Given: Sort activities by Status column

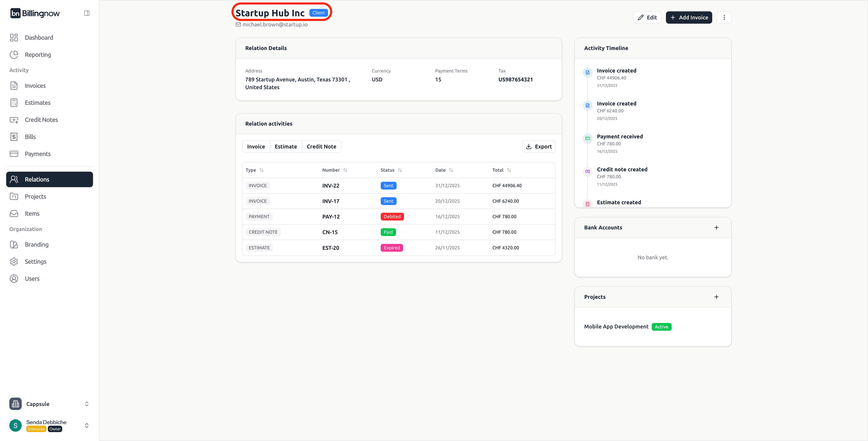Looking at the screenshot, I should (x=400, y=170).
